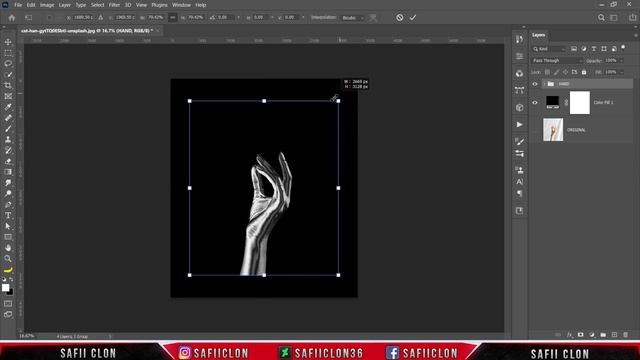Cancel the transform with the circle-slash icon
640x360 pixels.
[x=400, y=18]
